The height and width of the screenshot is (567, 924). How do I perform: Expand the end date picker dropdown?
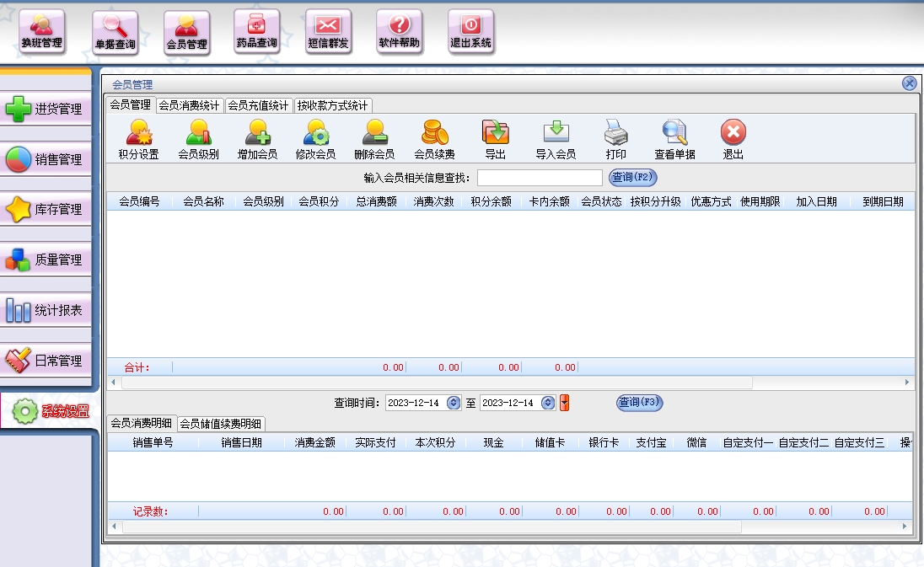point(548,403)
